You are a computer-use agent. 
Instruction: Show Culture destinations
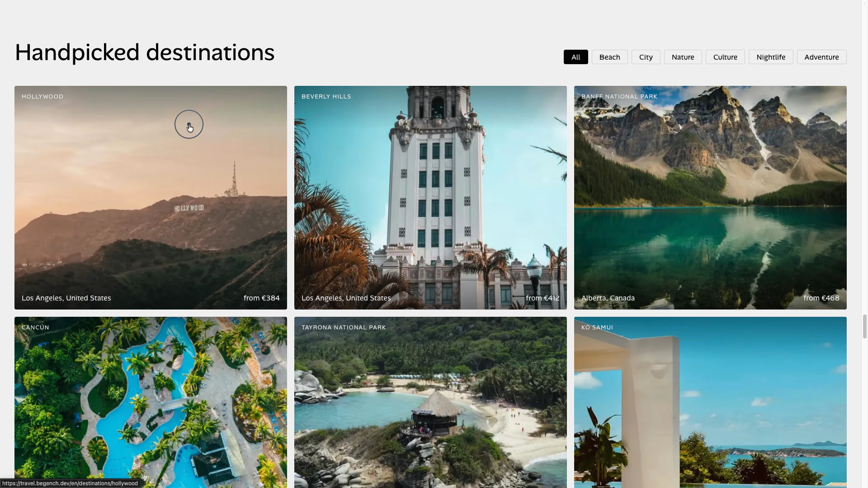pos(725,57)
